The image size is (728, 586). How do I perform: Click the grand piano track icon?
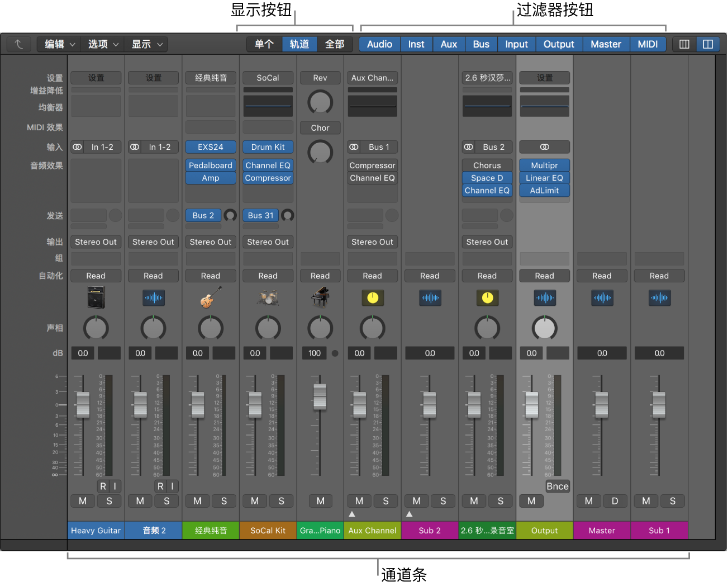[x=320, y=297]
